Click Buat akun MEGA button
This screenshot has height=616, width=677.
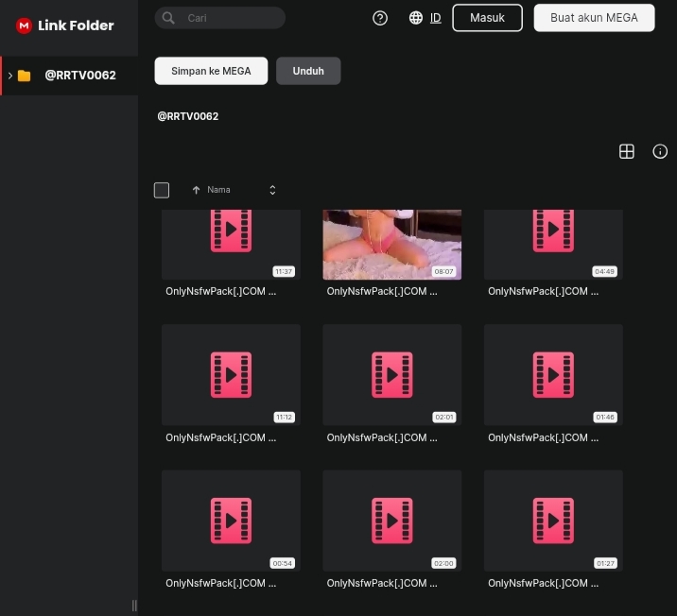tap(594, 18)
